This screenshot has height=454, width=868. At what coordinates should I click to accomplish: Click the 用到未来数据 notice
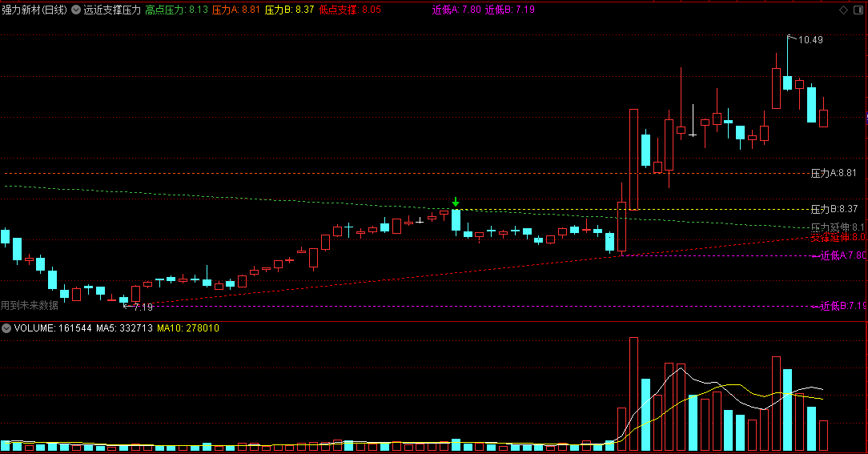coord(30,306)
